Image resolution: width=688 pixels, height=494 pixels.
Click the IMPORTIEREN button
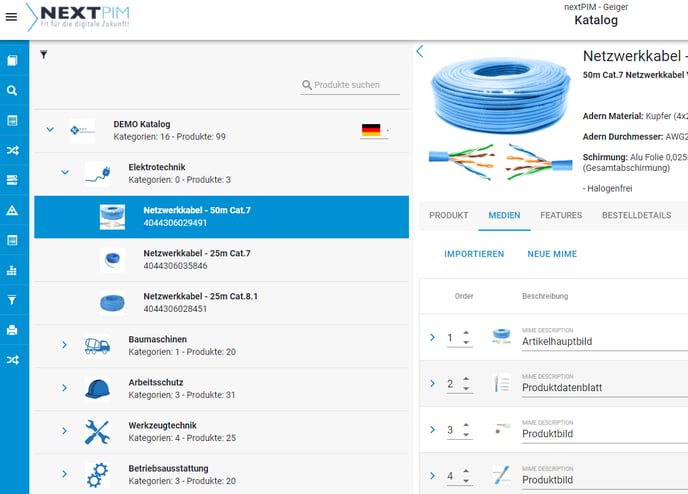(474, 254)
